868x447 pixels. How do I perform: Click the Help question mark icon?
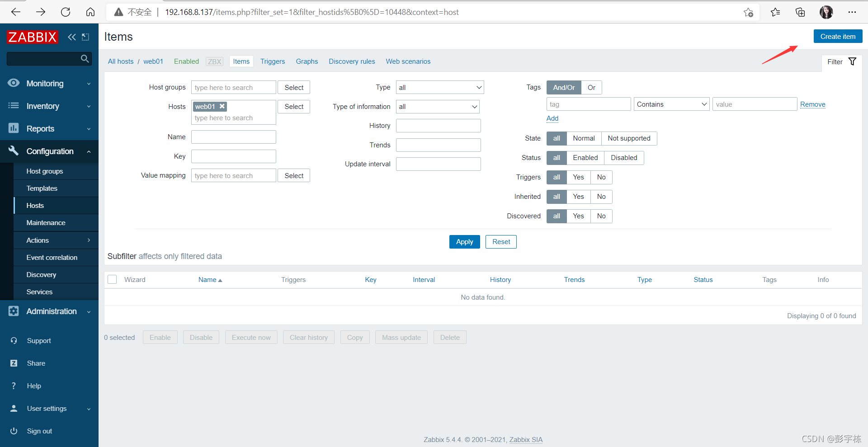14,386
